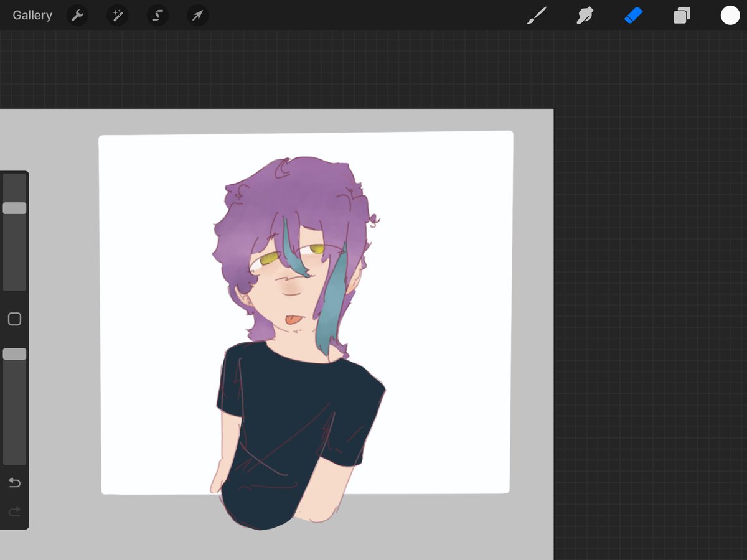Select the Smudge tool
This screenshot has height=560, width=747.
pos(585,16)
